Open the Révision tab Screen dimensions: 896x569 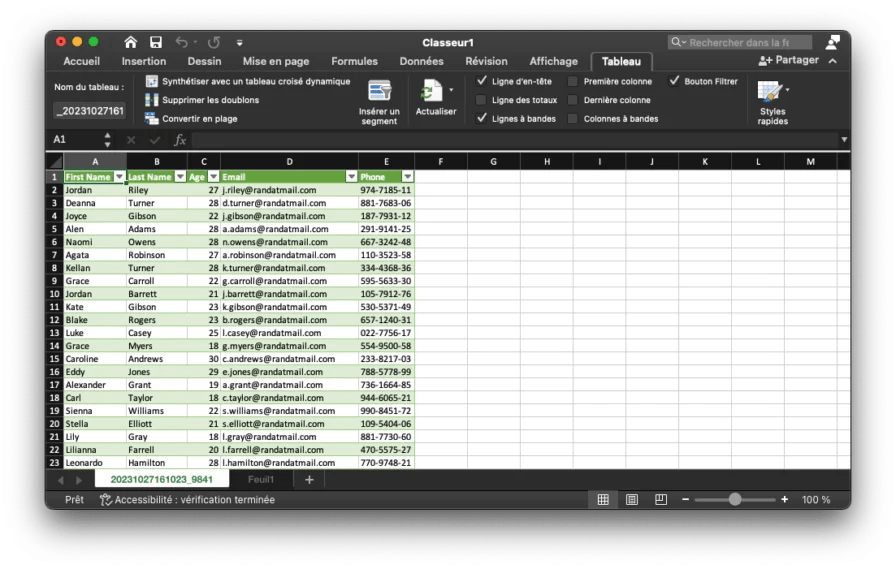pyautogui.click(x=486, y=61)
